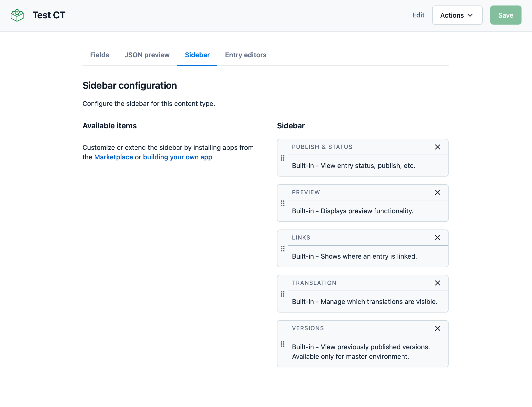The height and width of the screenshot is (407, 532).
Task: Click the Test CT content type icon
Action: pyautogui.click(x=17, y=15)
